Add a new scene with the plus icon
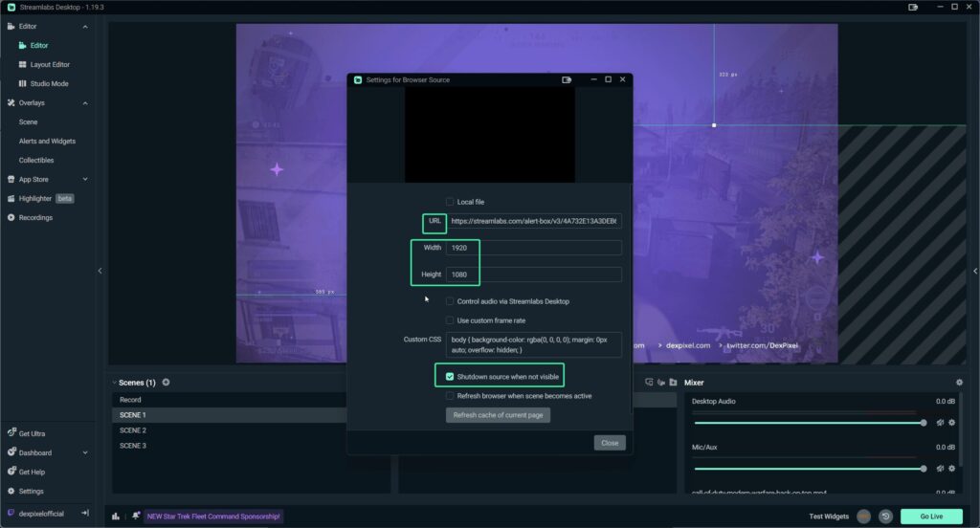 click(166, 383)
